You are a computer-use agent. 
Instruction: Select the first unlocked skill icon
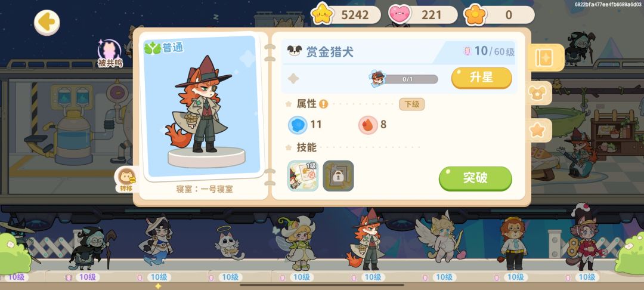pos(303,176)
